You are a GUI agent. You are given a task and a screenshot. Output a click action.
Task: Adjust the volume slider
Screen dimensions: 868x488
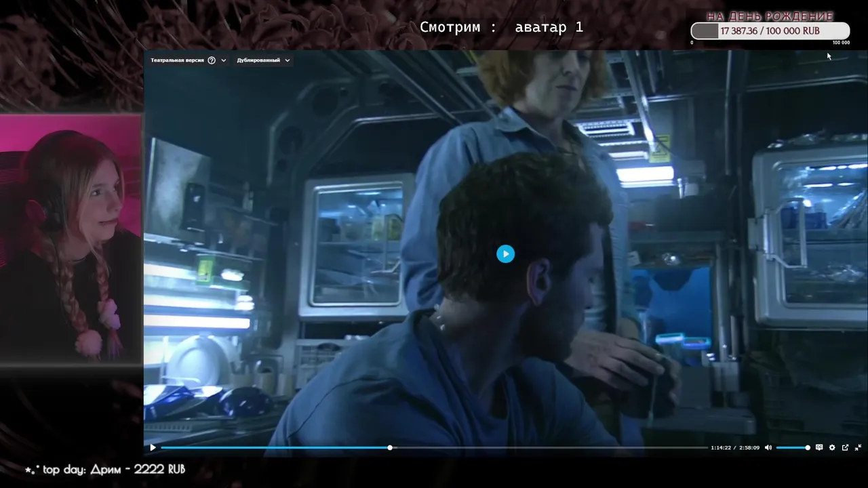793,447
